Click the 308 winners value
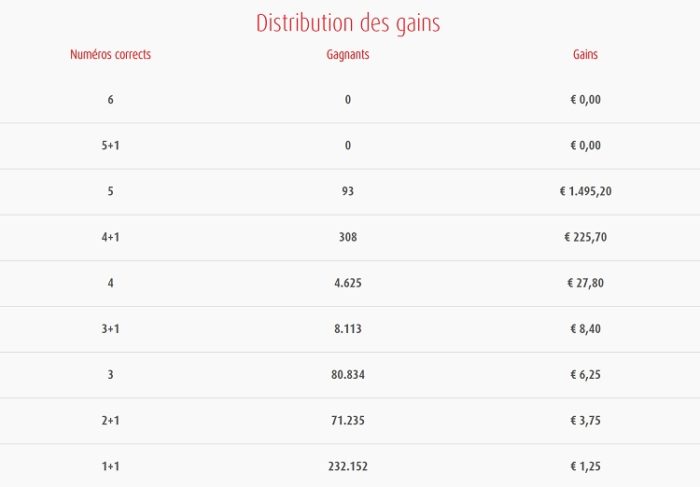 coord(348,237)
